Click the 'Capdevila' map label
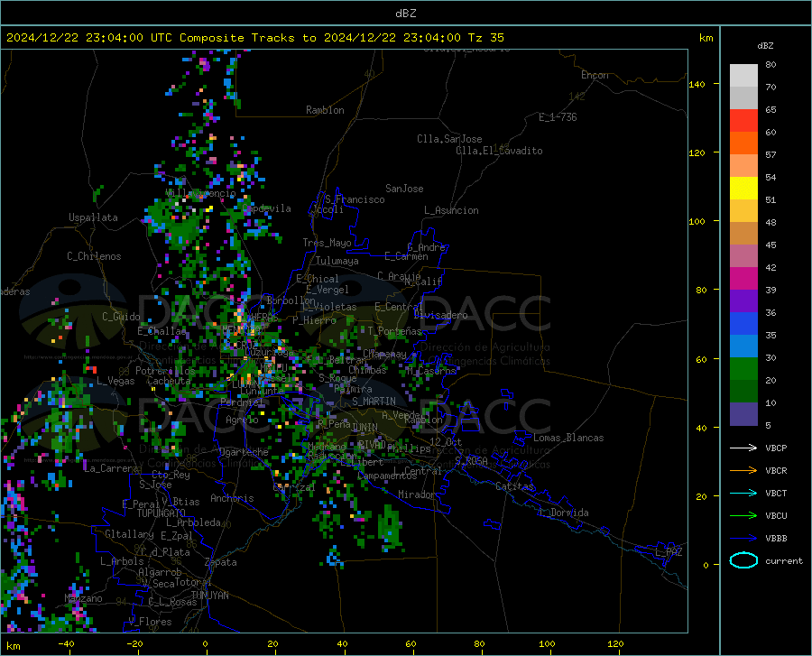Screen dimensions: 812x656 [x=267, y=208]
